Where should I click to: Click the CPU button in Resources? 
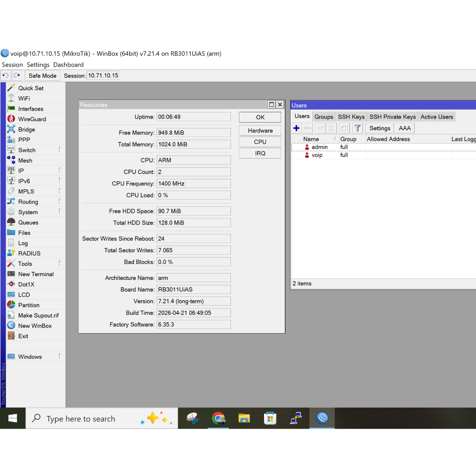coord(260,142)
